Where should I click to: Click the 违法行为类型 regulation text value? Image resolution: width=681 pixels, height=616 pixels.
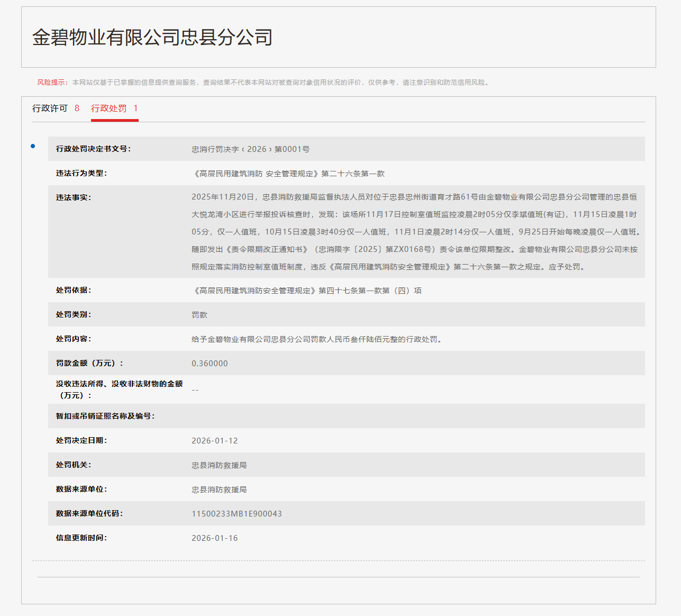tap(288, 174)
